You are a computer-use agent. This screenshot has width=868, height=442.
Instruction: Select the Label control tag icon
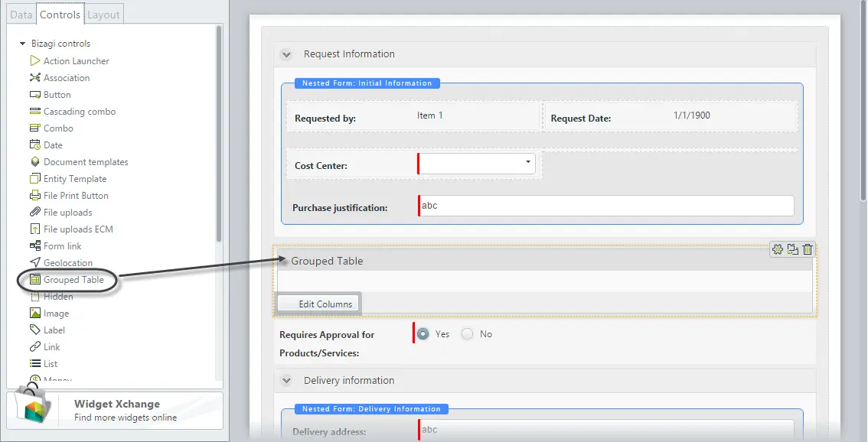(x=35, y=330)
